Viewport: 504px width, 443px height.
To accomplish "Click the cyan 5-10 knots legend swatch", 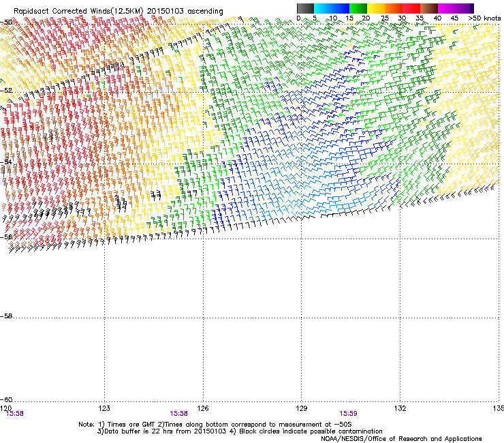I will [x=323, y=8].
